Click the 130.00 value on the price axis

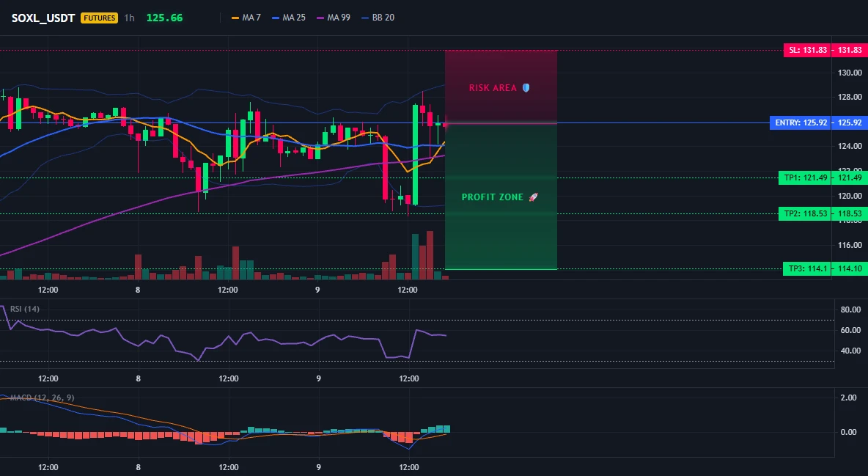[x=850, y=73]
